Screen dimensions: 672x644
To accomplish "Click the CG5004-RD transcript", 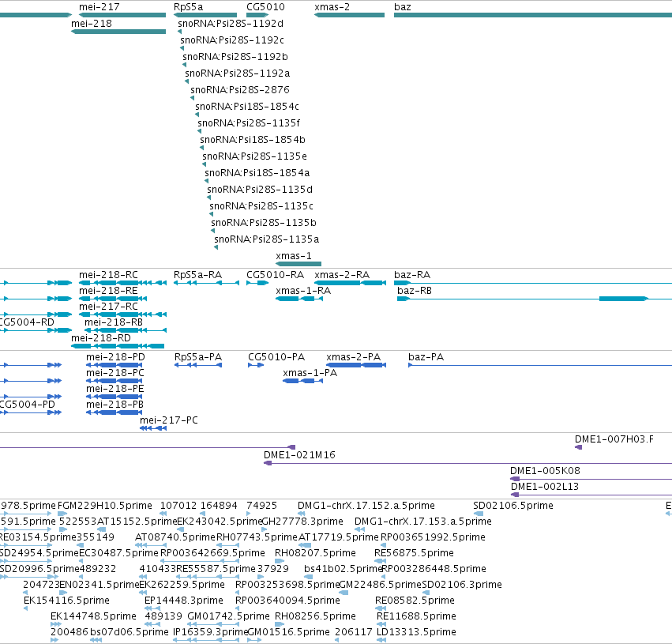I will click(x=36, y=330).
